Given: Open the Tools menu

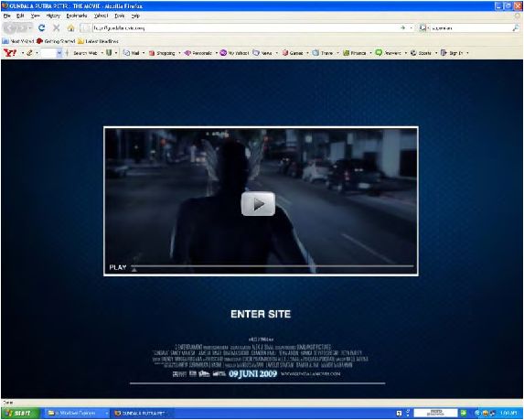Looking at the screenshot, I should [x=119, y=16].
